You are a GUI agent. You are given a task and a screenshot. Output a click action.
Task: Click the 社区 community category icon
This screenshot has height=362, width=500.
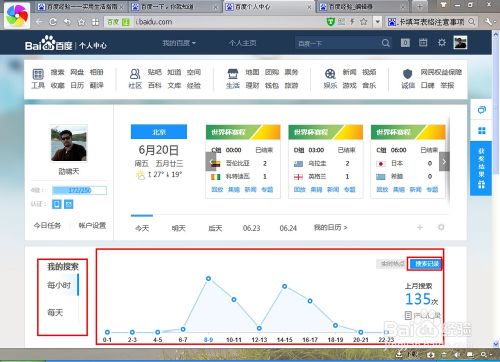(135, 74)
